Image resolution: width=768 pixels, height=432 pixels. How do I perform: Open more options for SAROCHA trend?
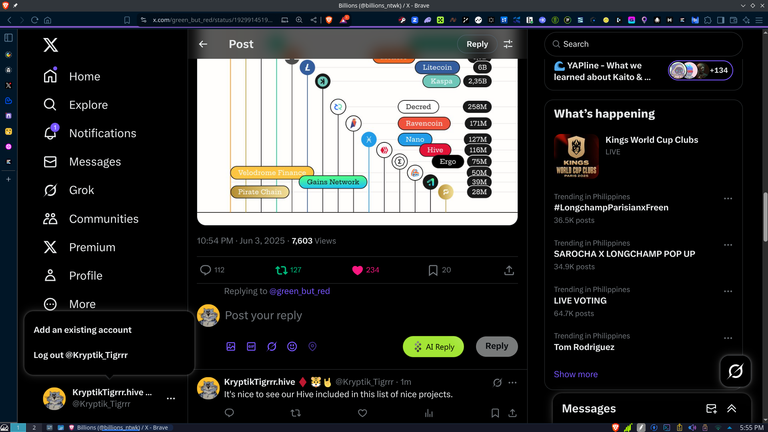click(x=728, y=245)
